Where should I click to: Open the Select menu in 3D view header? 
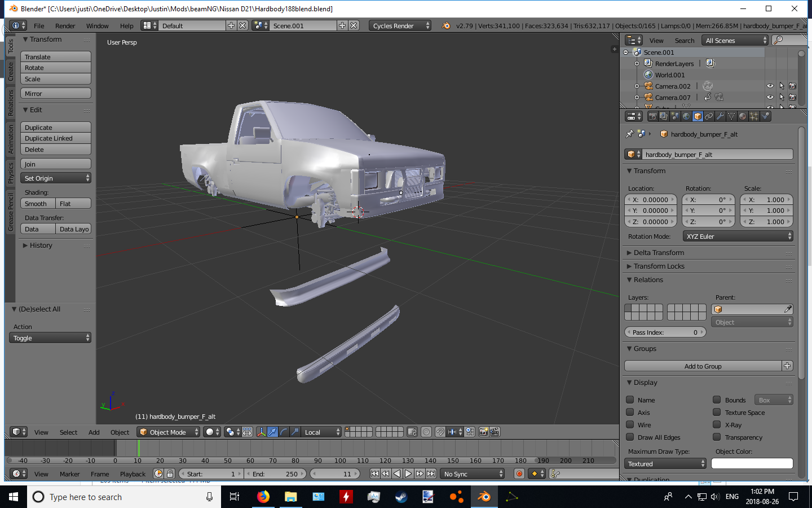click(x=68, y=432)
